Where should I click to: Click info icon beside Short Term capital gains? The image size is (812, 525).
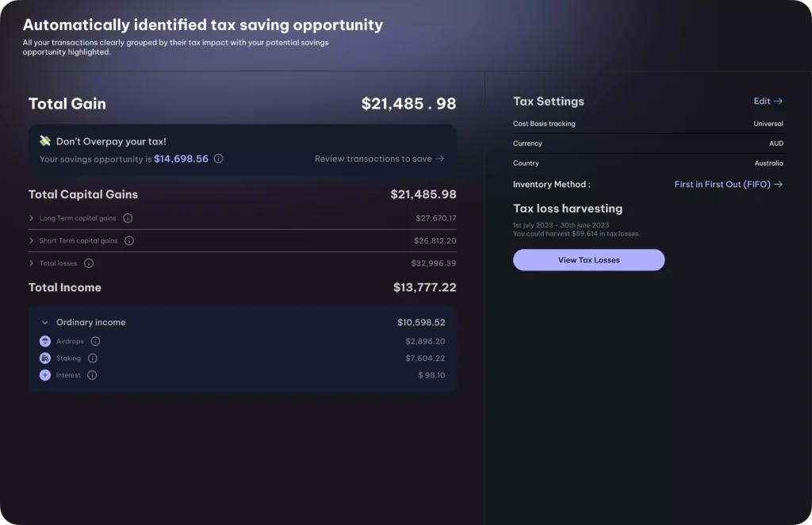click(x=129, y=240)
